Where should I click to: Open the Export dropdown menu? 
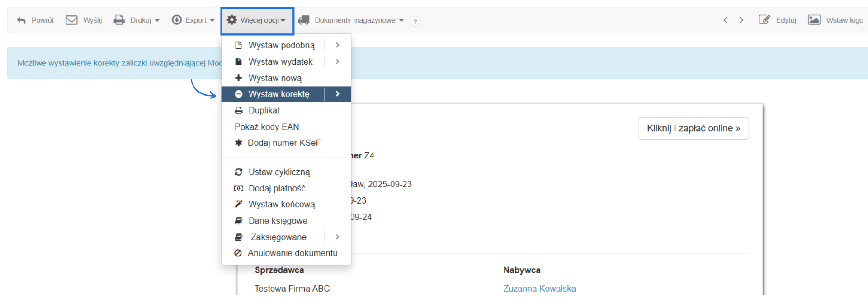pos(193,20)
